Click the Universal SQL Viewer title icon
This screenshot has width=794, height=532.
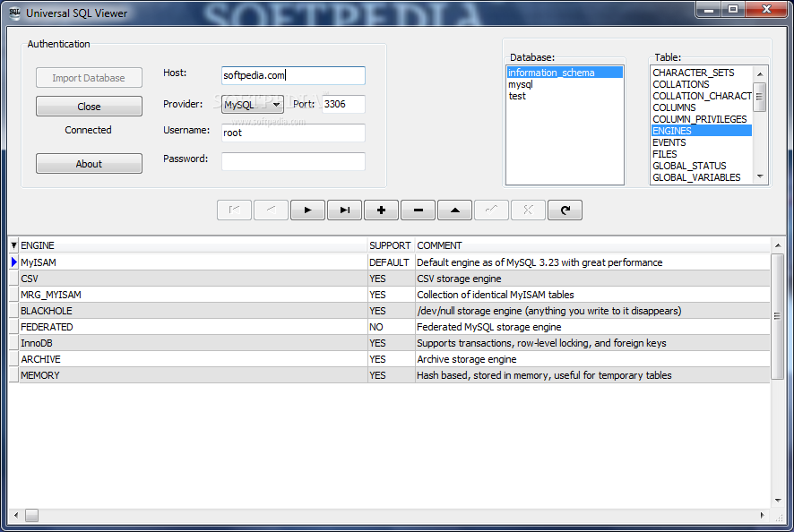click(x=14, y=13)
